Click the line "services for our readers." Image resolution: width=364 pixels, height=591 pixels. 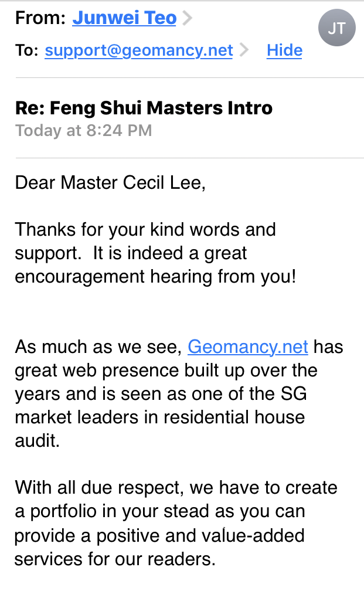click(x=115, y=558)
